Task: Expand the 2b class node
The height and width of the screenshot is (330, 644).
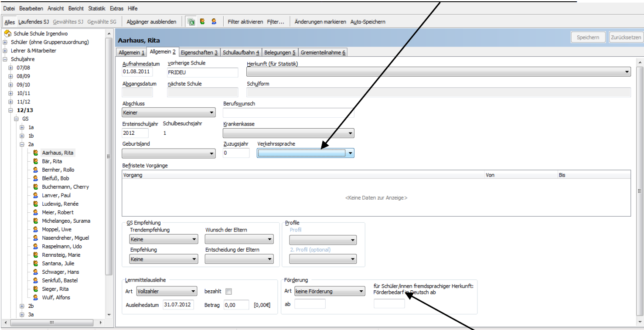Action: [22, 306]
